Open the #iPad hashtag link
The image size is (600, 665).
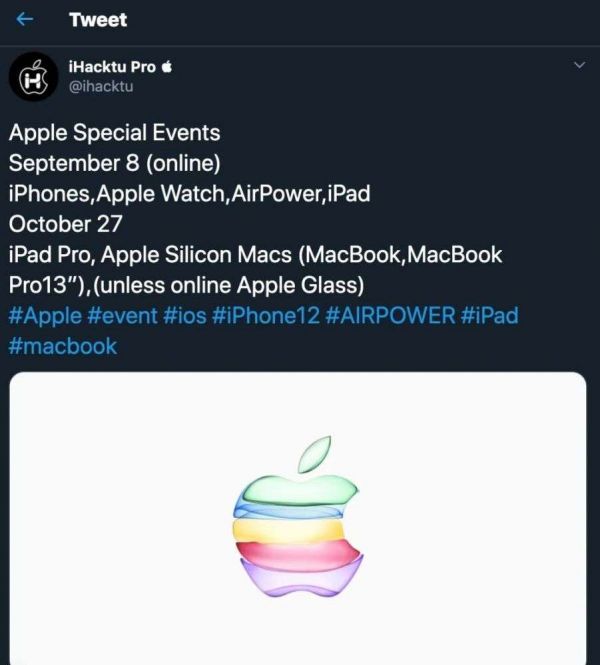pos(489,316)
